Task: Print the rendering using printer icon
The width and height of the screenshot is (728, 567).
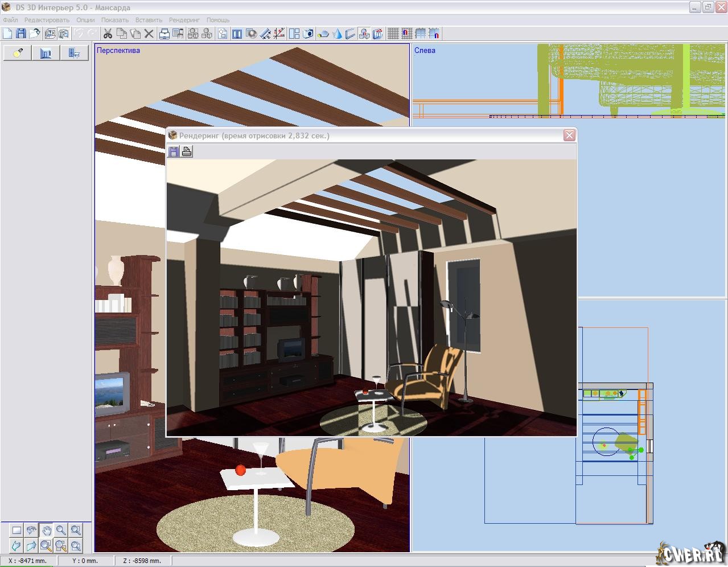Action: 187,151
